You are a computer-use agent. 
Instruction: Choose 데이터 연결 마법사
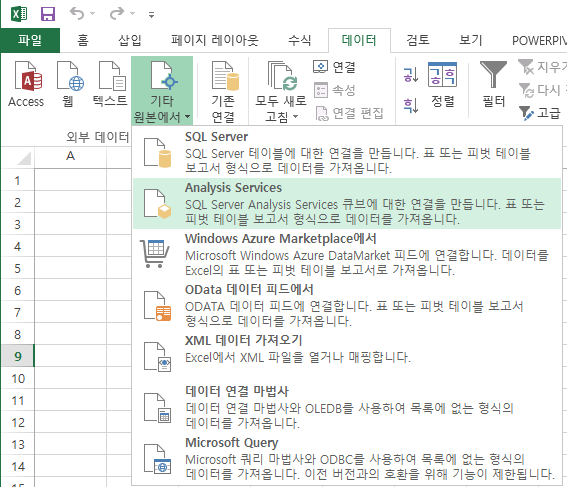[347, 407]
